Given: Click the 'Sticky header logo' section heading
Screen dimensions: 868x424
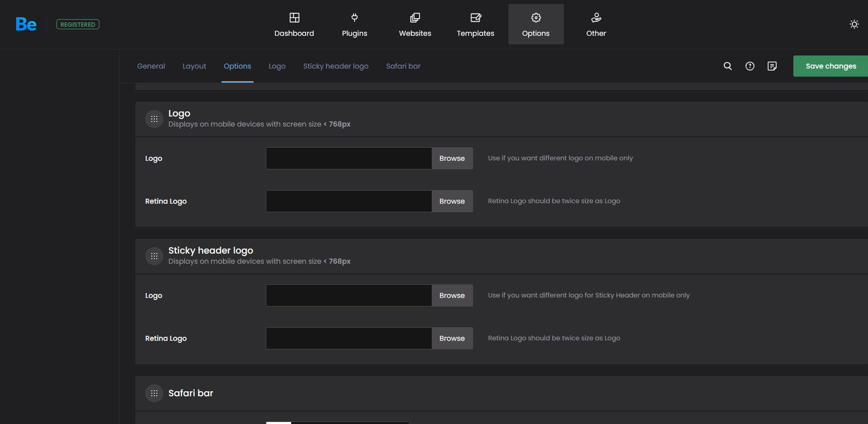Looking at the screenshot, I should (211, 251).
